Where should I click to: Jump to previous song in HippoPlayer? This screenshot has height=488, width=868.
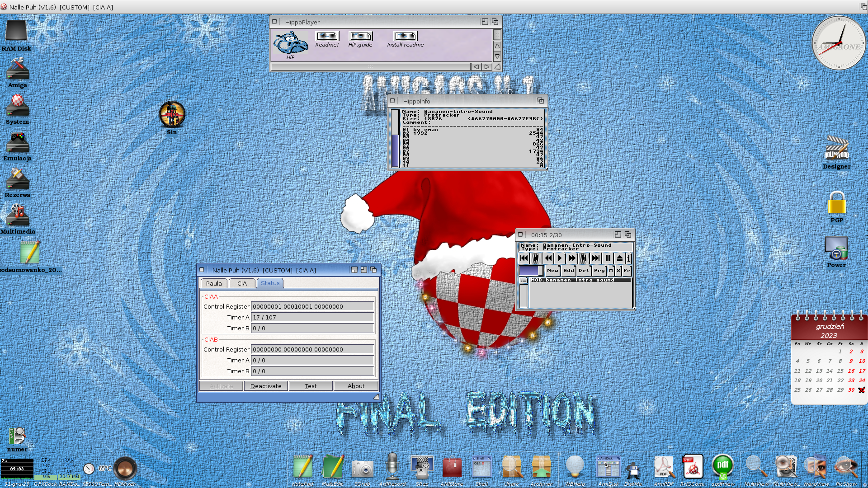[x=524, y=258]
